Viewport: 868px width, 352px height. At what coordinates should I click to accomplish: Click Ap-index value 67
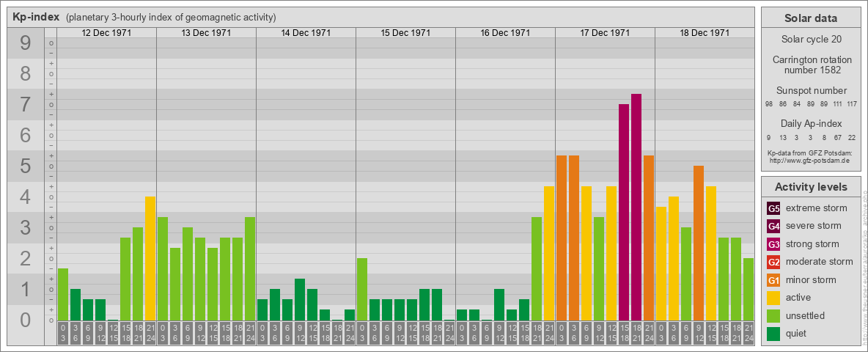click(x=837, y=138)
